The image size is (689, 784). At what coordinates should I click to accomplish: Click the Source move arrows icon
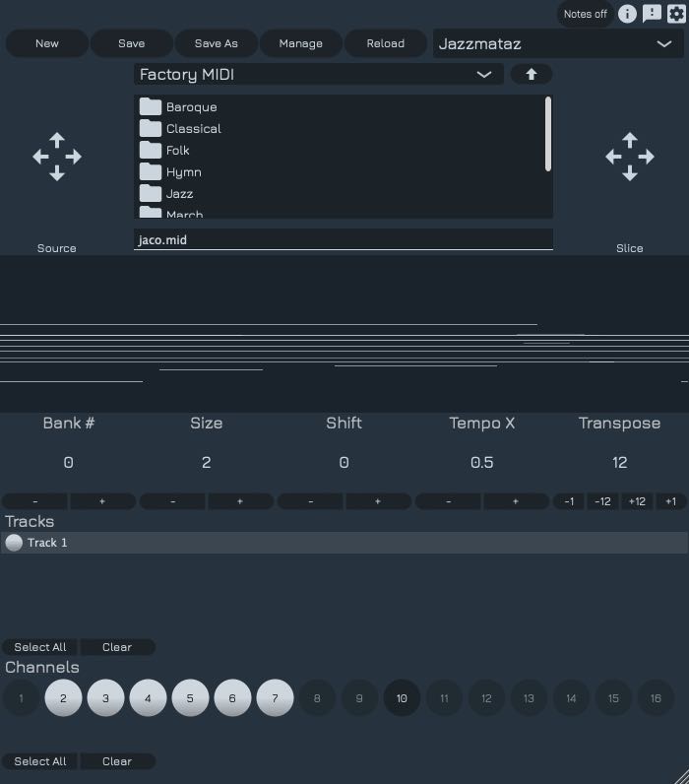(57, 157)
